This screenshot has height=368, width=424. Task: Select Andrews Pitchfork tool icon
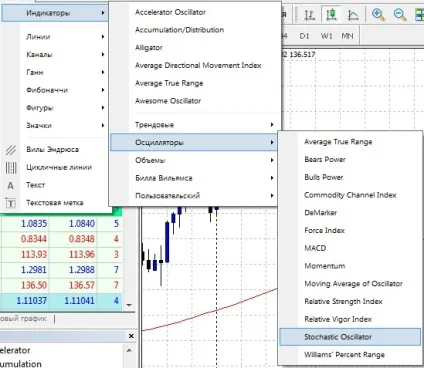(x=11, y=150)
